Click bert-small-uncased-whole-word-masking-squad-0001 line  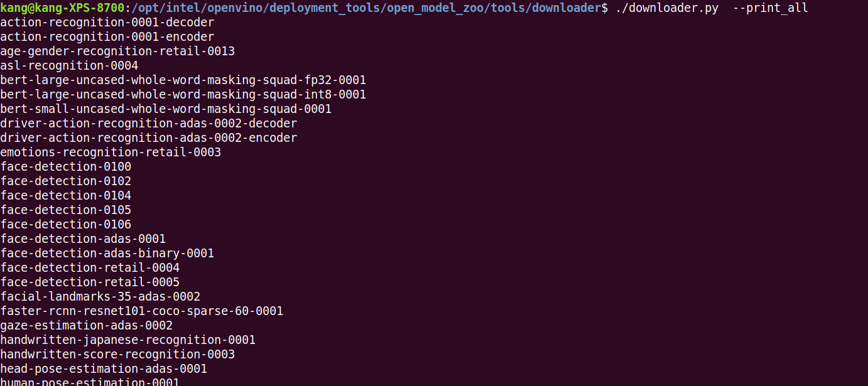tap(166, 109)
